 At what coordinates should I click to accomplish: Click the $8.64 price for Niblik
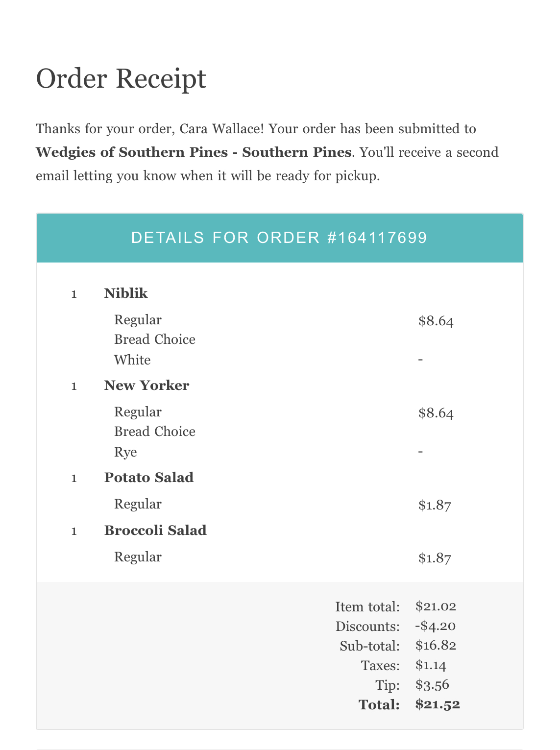click(x=436, y=321)
